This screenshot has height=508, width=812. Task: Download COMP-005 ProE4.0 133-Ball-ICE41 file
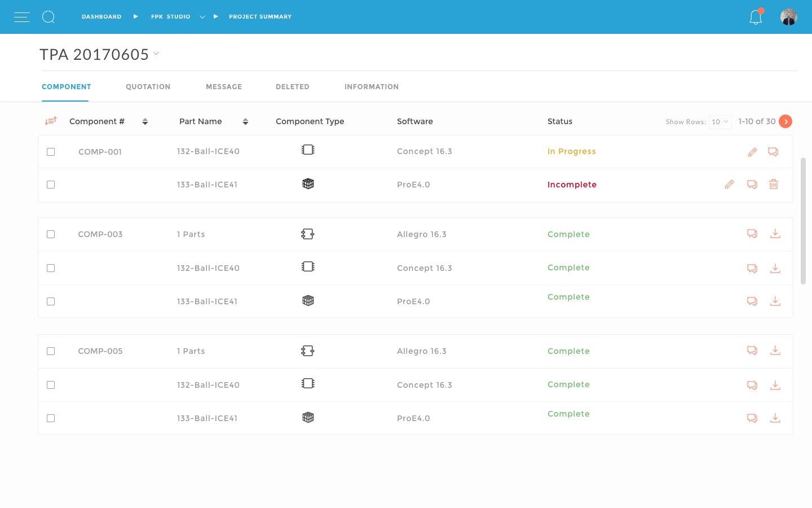[775, 418]
